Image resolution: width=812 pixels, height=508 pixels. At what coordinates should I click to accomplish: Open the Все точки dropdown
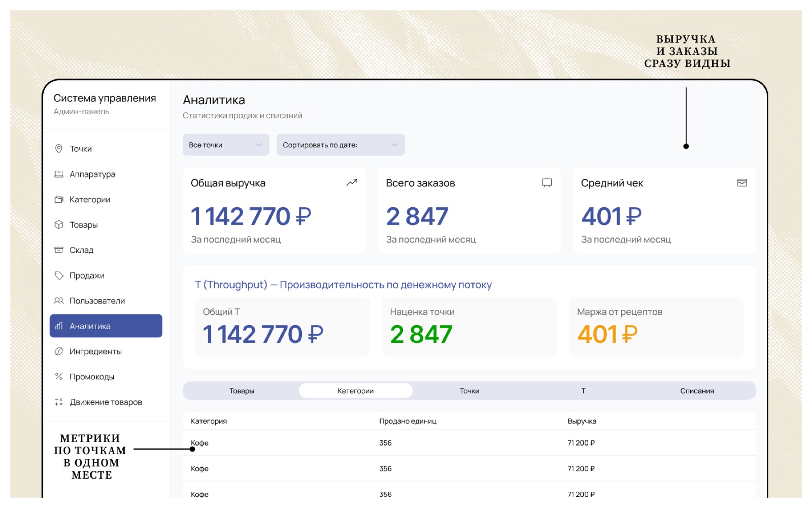click(226, 144)
